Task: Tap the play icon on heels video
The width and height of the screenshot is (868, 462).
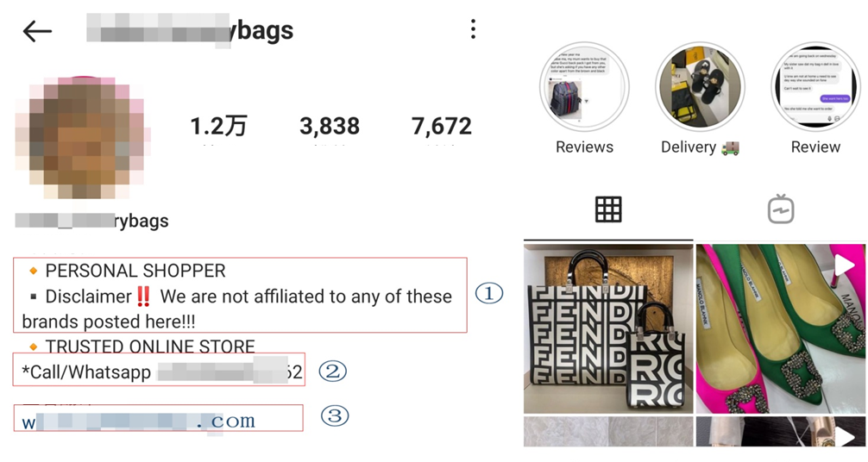Action: (x=844, y=265)
